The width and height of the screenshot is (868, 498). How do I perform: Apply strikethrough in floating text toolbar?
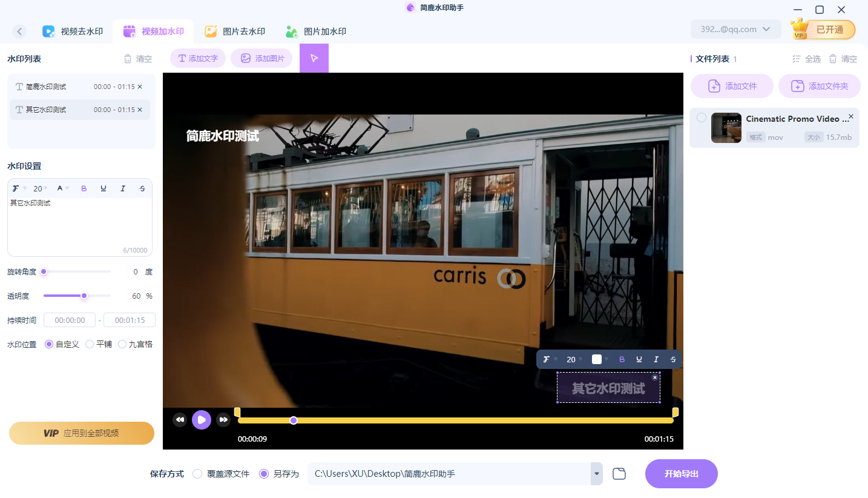[x=673, y=359]
